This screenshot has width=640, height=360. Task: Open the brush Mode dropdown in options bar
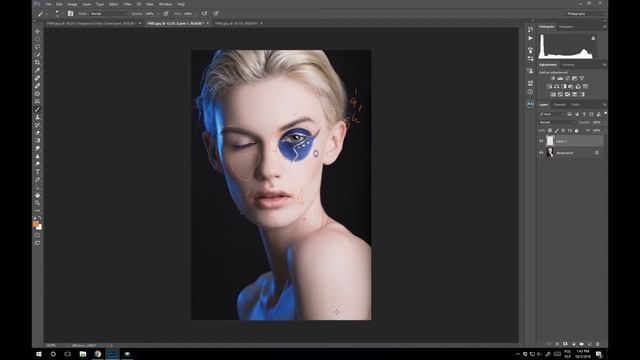(109, 13)
